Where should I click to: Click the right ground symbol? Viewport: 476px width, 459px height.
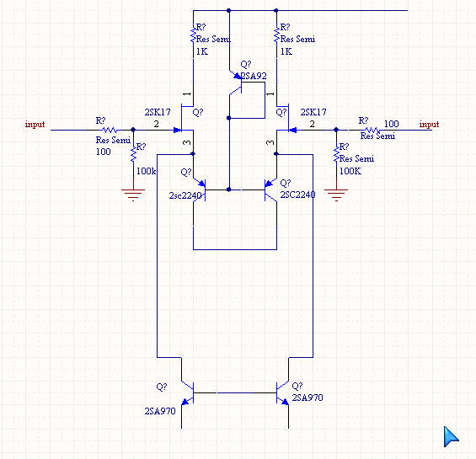[336, 195]
